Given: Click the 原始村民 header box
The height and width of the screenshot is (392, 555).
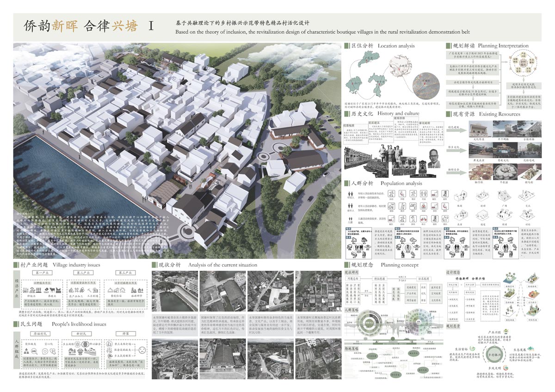Looking at the screenshot, I should pos(41,334).
